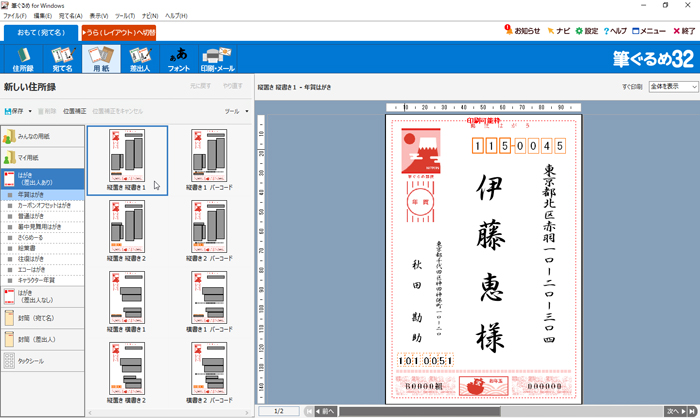The width and height of the screenshot is (700, 418).
Task: Open the ファイル(F) menu
Action: (x=14, y=16)
